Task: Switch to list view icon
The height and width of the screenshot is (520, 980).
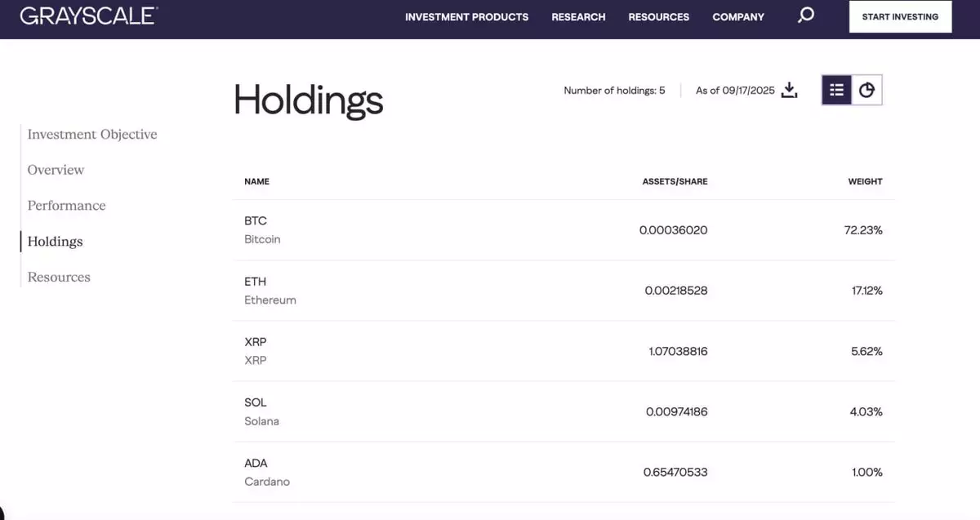Action: click(836, 90)
